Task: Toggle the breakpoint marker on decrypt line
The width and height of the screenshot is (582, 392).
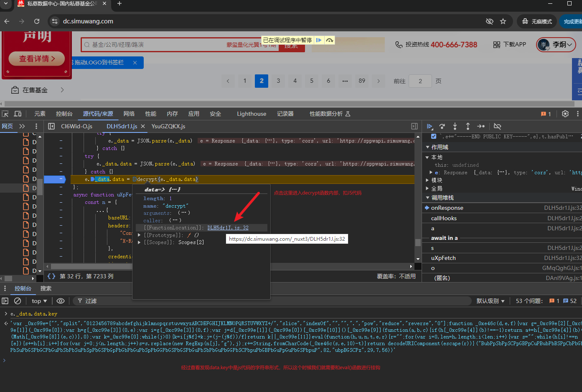Action: (55, 179)
